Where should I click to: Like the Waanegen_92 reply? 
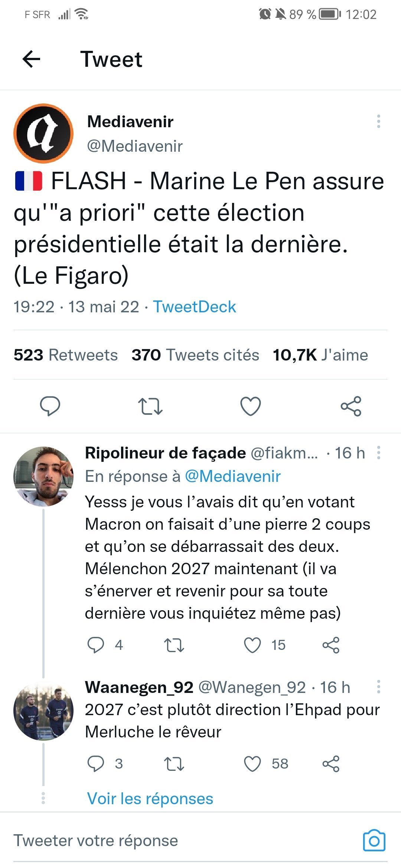tap(252, 764)
